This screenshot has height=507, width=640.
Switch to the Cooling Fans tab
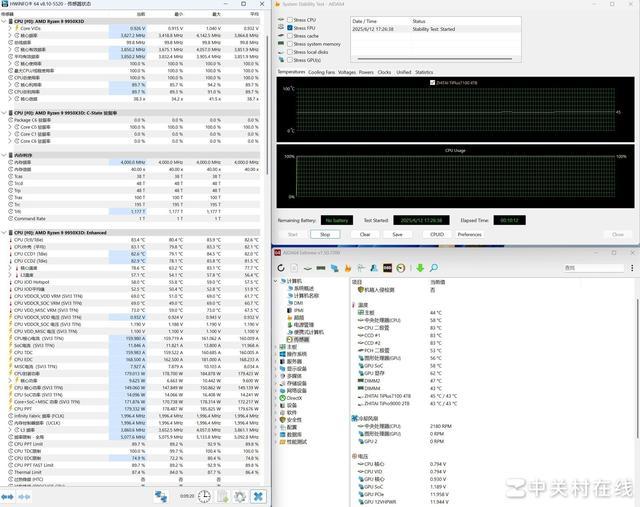pyautogui.click(x=321, y=72)
